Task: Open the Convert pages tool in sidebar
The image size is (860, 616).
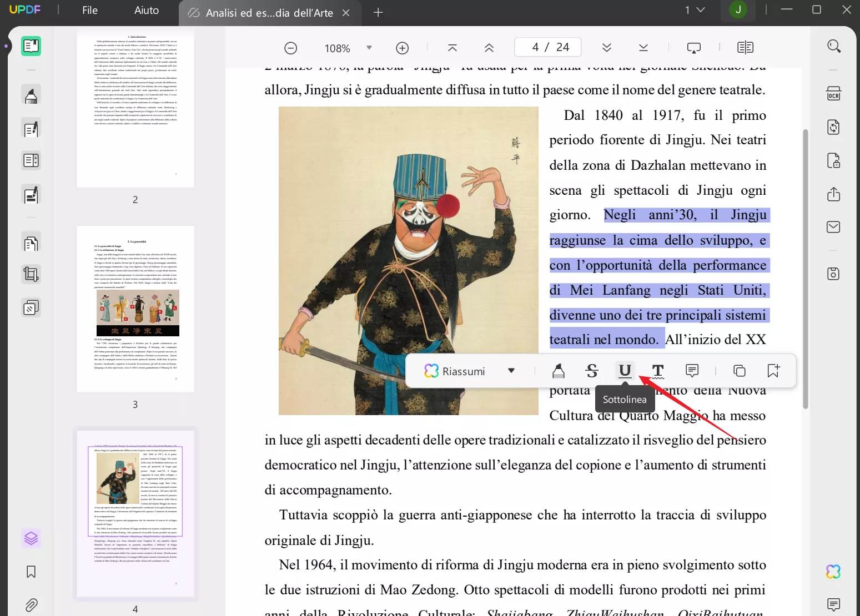Action: click(x=31, y=243)
